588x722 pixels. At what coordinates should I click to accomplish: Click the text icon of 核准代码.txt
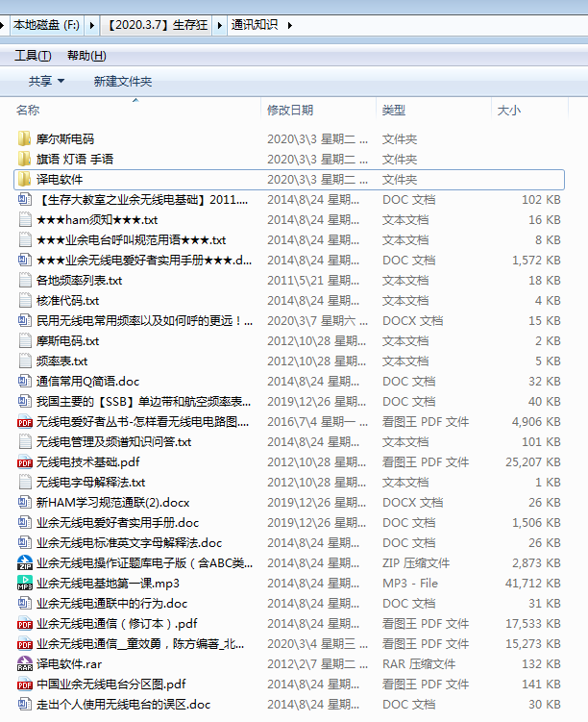point(24,301)
